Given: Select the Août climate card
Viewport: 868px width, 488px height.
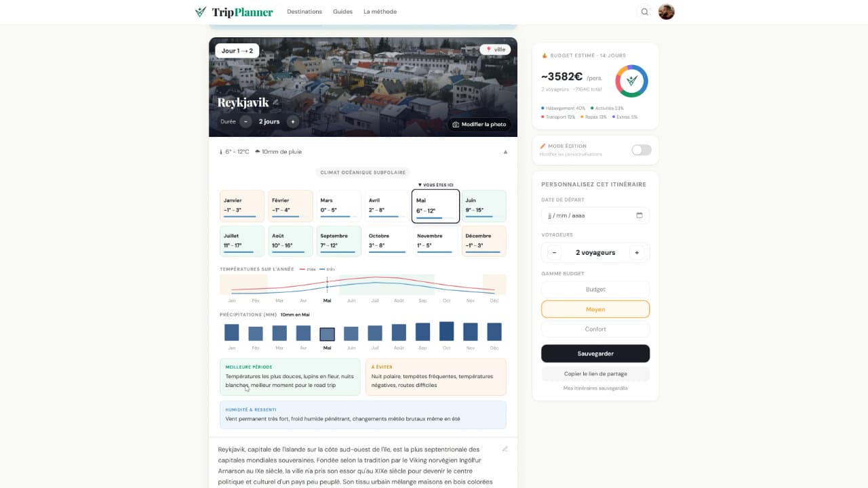Looking at the screenshot, I should [x=290, y=241].
